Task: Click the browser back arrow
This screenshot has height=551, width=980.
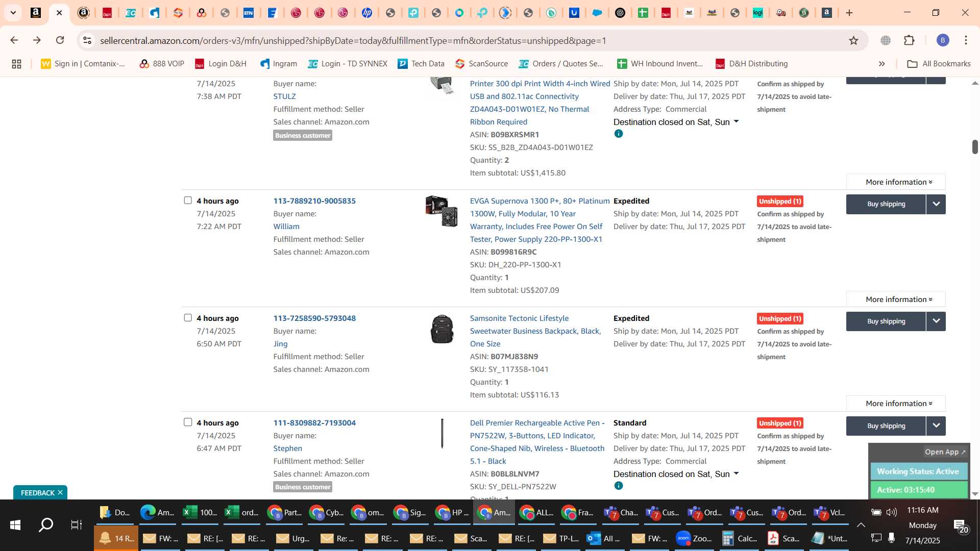Action: (14, 40)
